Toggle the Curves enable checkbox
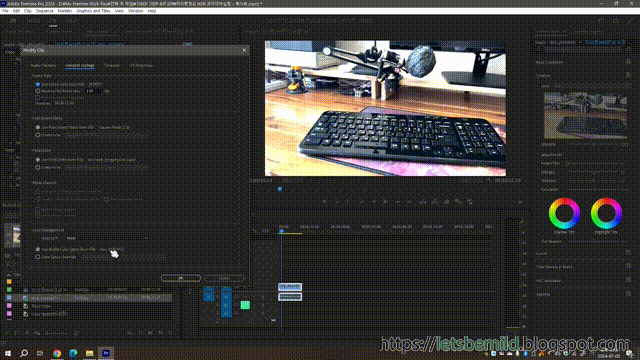Viewport: 640px width, 360px height. [629, 253]
